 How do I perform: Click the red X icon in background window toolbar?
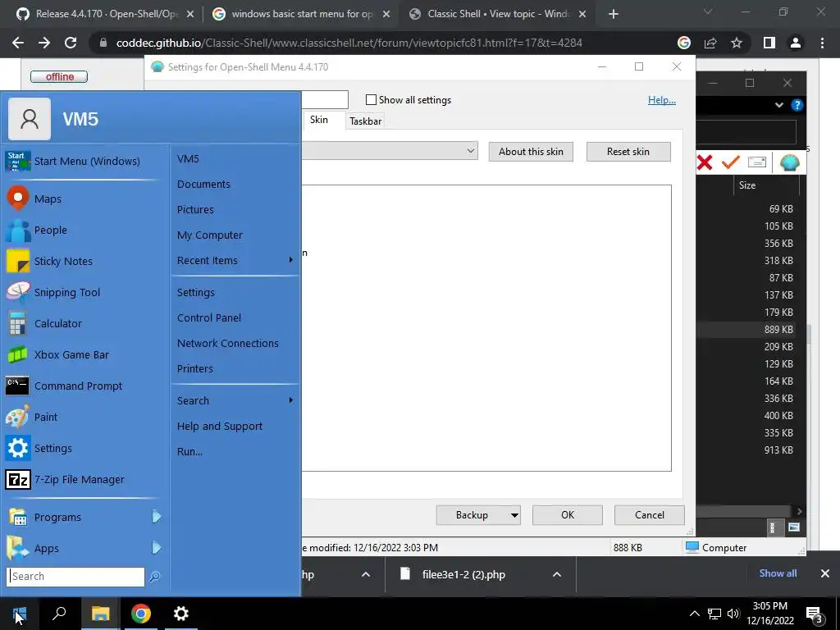[705, 162]
